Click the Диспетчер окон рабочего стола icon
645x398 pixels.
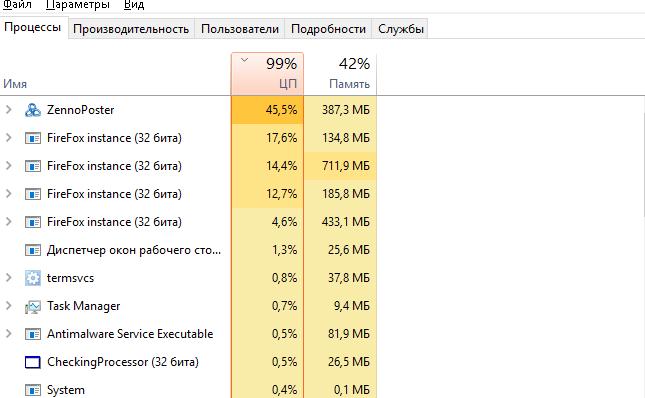click(x=33, y=250)
